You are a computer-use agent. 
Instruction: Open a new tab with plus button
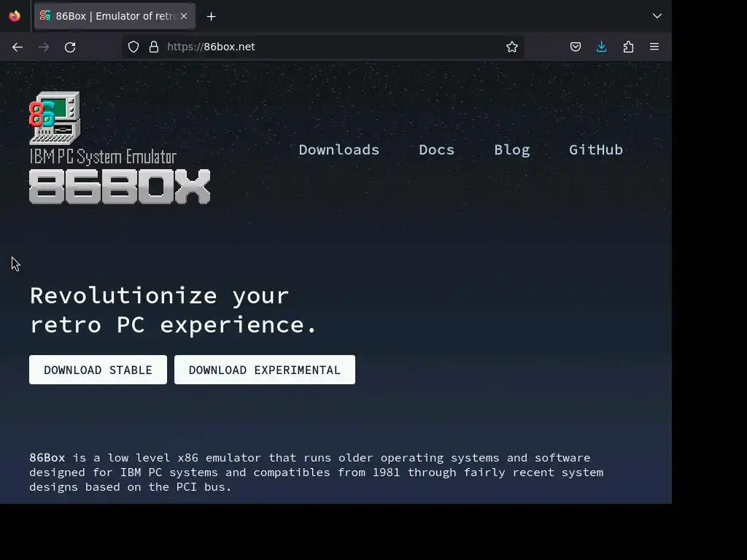tap(211, 16)
